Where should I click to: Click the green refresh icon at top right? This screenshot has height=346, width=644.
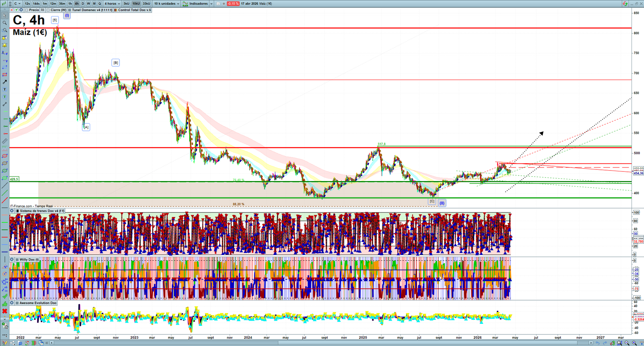pyautogui.click(x=625, y=4)
